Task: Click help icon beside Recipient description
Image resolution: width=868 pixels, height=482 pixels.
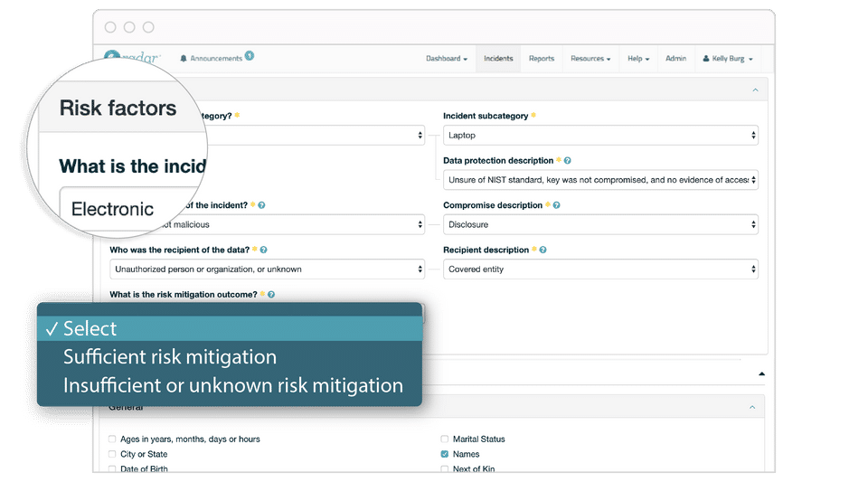Action: [543, 250]
